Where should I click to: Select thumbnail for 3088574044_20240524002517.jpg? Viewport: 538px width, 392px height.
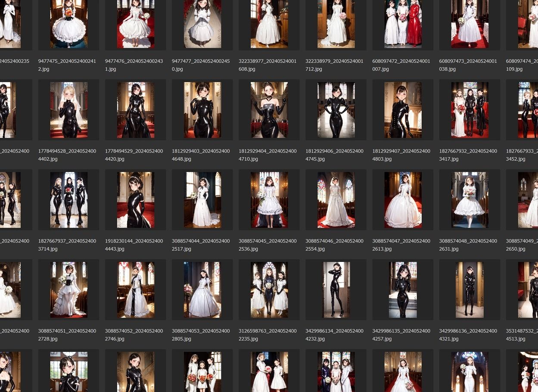202,200
